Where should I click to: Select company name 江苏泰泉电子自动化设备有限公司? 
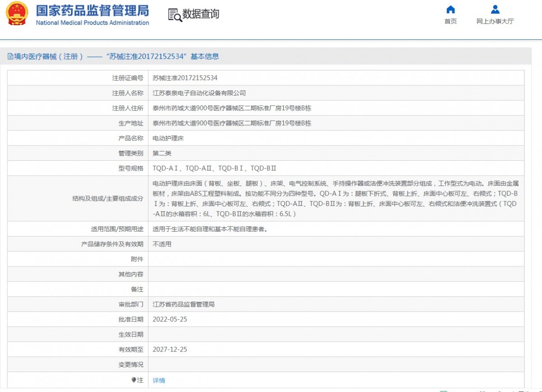coord(199,93)
